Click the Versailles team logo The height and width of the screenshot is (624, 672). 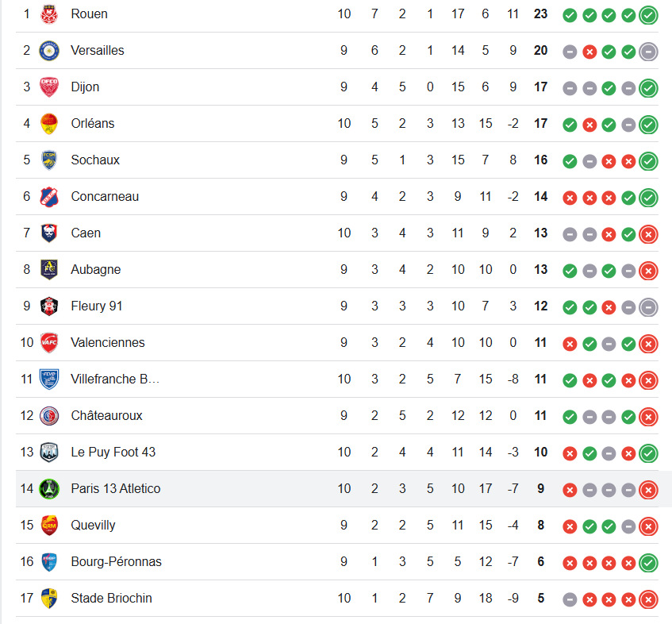49,51
